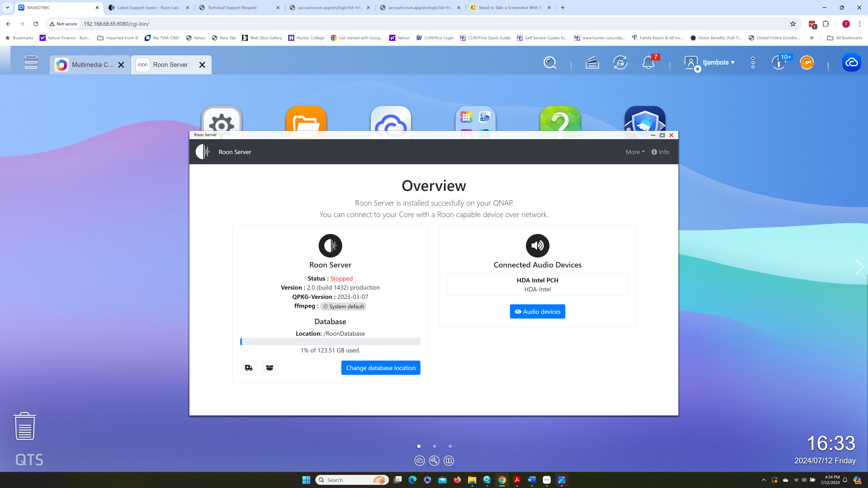The height and width of the screenshot is (488, 868).
Task: Minimize the Roon Server window
Action: [653, 135]
